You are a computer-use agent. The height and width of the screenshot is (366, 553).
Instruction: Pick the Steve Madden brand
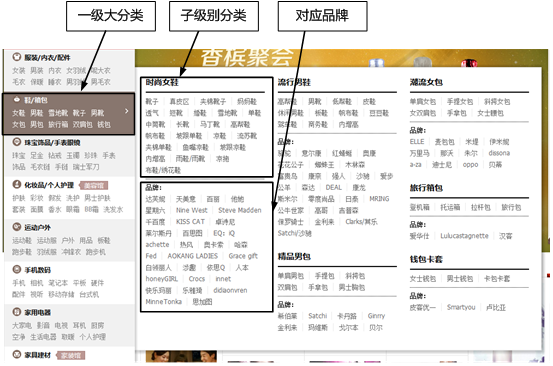240,211
